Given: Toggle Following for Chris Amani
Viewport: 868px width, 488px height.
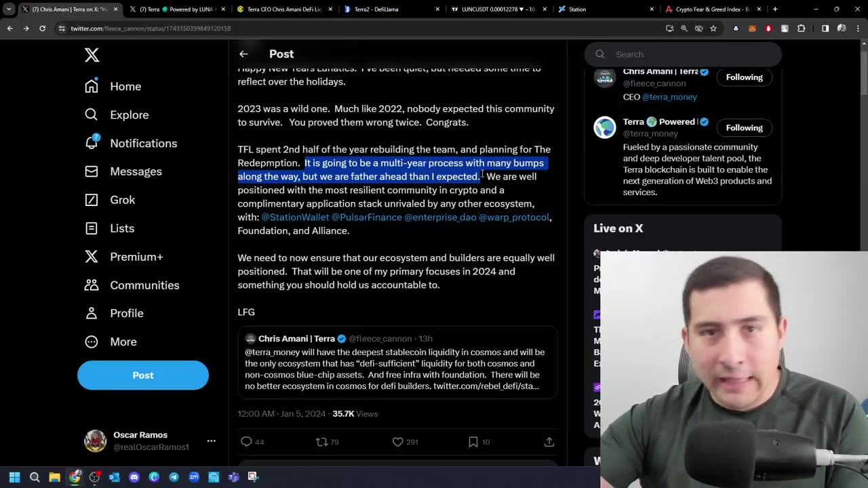Looking at the screenshot, I should click(x=744, y=77).
